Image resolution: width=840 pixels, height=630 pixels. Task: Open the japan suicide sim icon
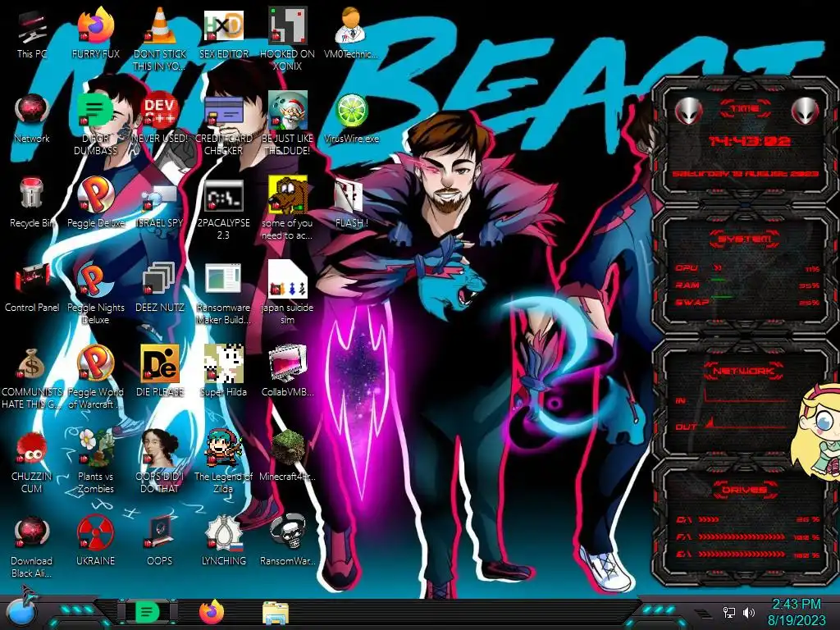coord(287,293)
